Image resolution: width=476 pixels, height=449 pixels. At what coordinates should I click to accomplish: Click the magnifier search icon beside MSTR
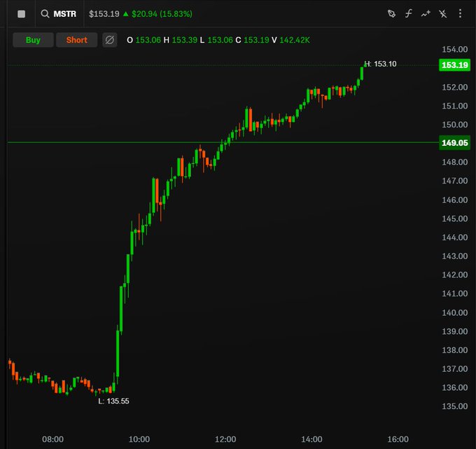(45, 14)
